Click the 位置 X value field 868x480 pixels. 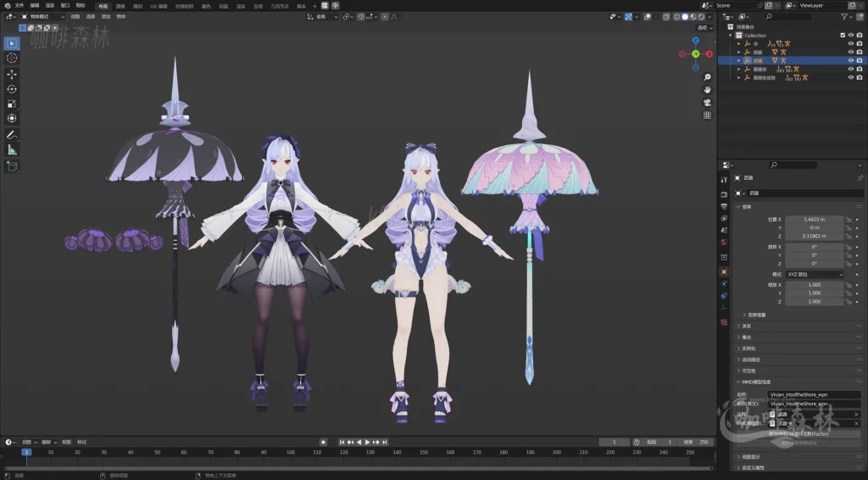[x=815, y=220]
